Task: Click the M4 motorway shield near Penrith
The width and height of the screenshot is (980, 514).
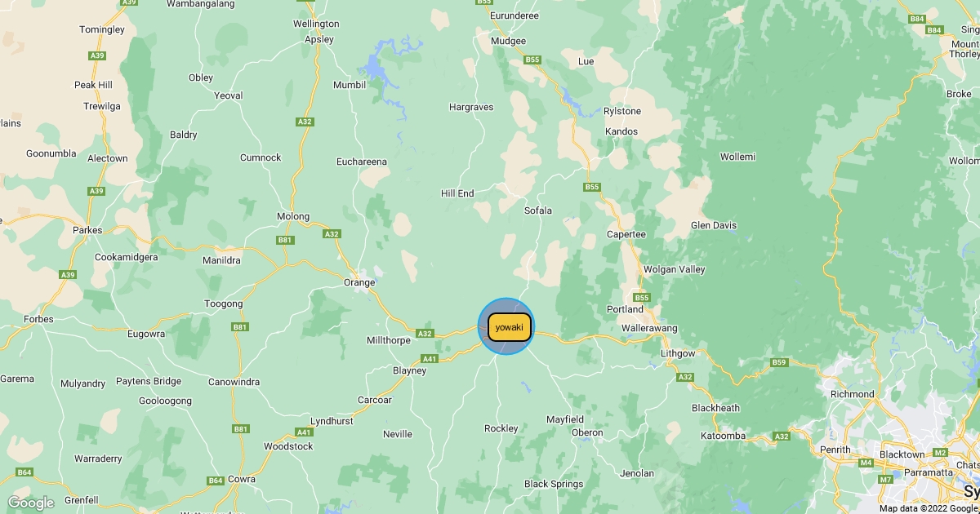Action: pos(866,463)
